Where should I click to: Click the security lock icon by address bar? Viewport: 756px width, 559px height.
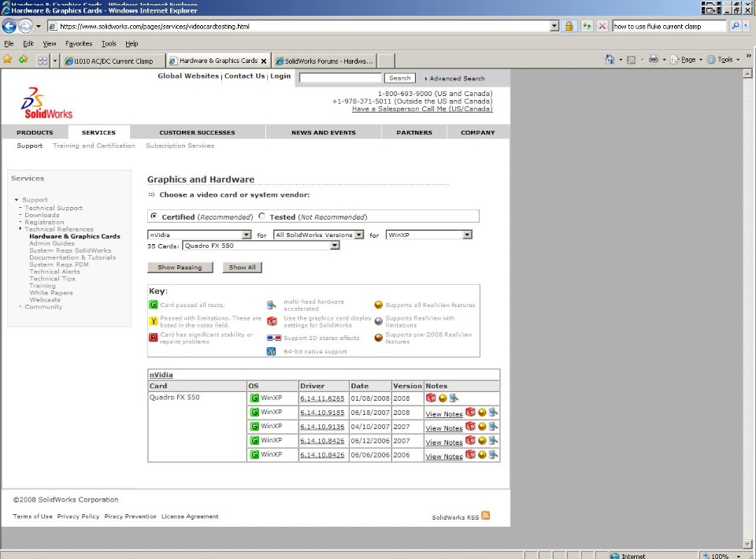(x=569, y=26)
